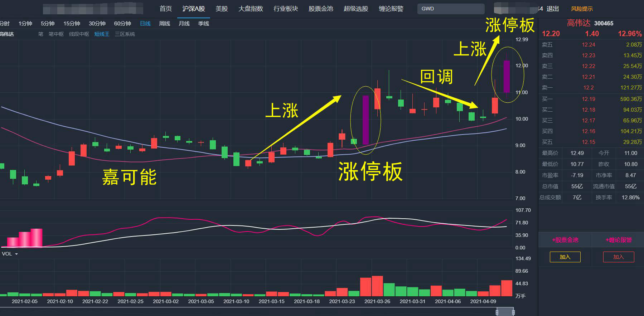Open the 行业板块 section
Screen dimensions: 644x316
click(x=286, y=9)
